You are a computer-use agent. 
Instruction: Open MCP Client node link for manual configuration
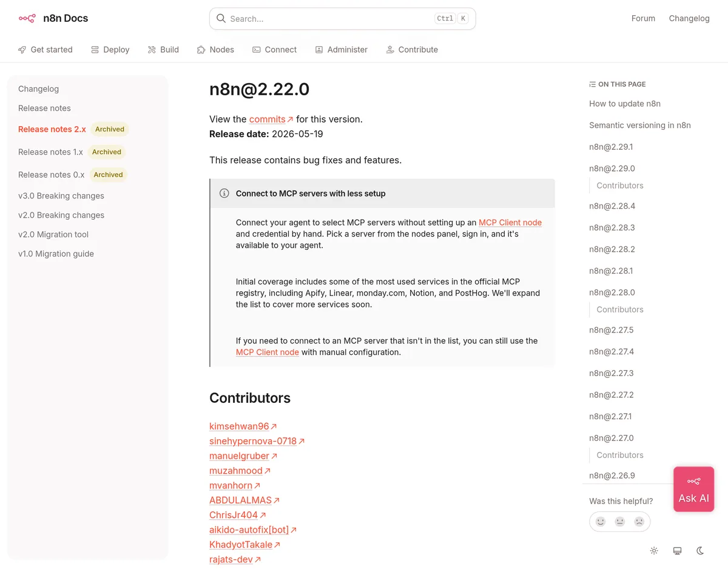pos(268,352)
